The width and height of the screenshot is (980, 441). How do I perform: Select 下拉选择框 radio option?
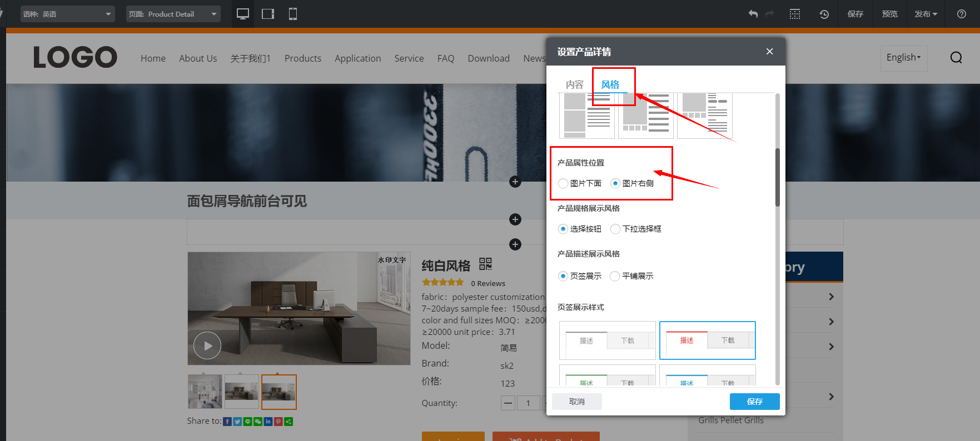[x=615, y=229]
